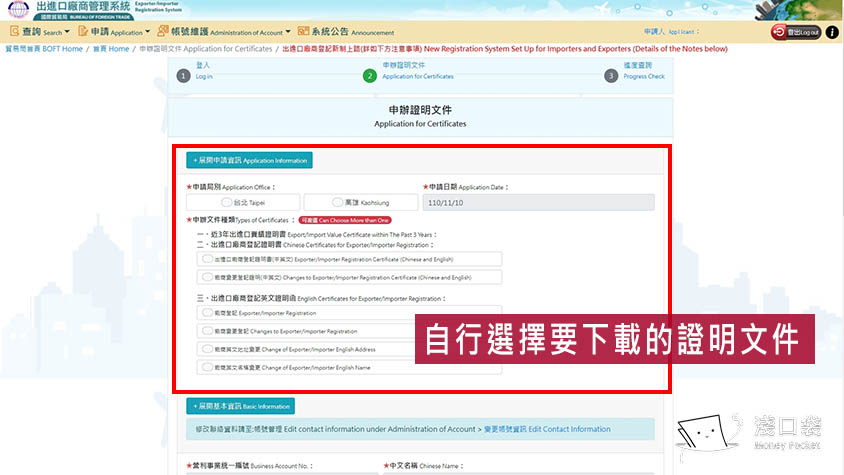Click the English Certificates for Exporter/Importer Registration heading

pos(321,298)
